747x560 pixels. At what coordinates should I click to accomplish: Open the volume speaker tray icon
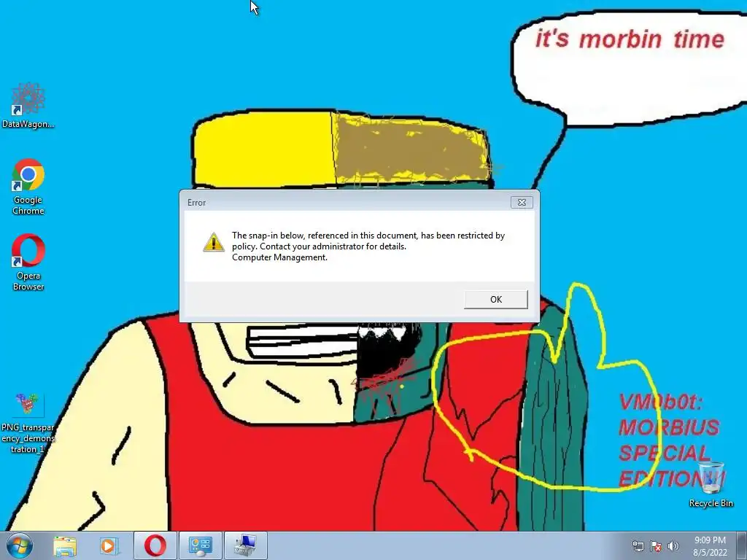673,546
